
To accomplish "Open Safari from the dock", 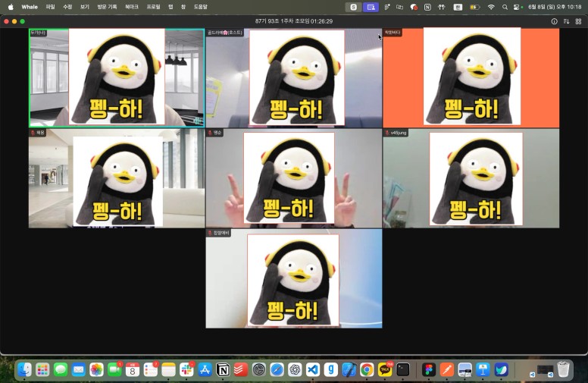I will [277, 370].
